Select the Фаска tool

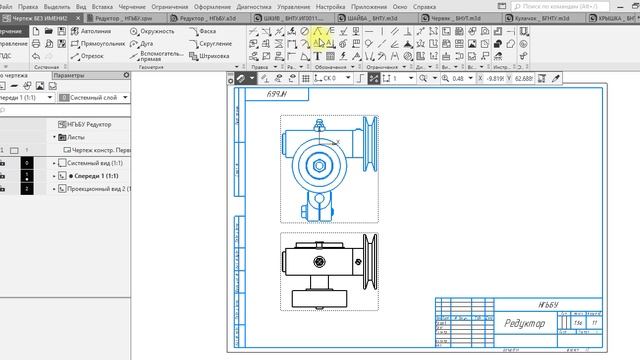[203, 31]
